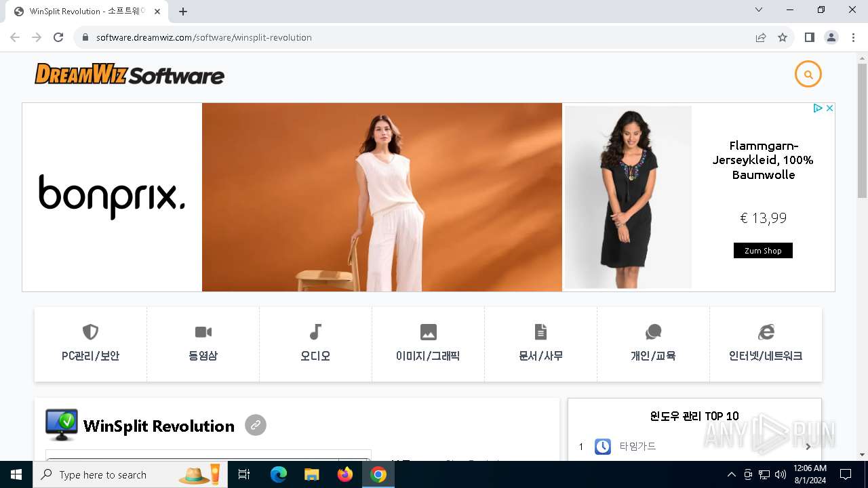Screen dimensions: 868x488
Task: Click the black dress product image
Action: 629,197
